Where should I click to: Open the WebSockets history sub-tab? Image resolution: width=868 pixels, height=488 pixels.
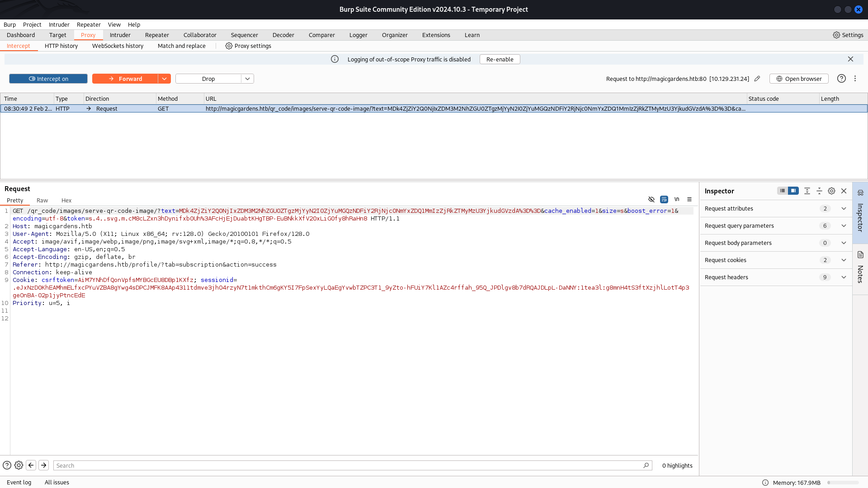[x=118, y=46]
